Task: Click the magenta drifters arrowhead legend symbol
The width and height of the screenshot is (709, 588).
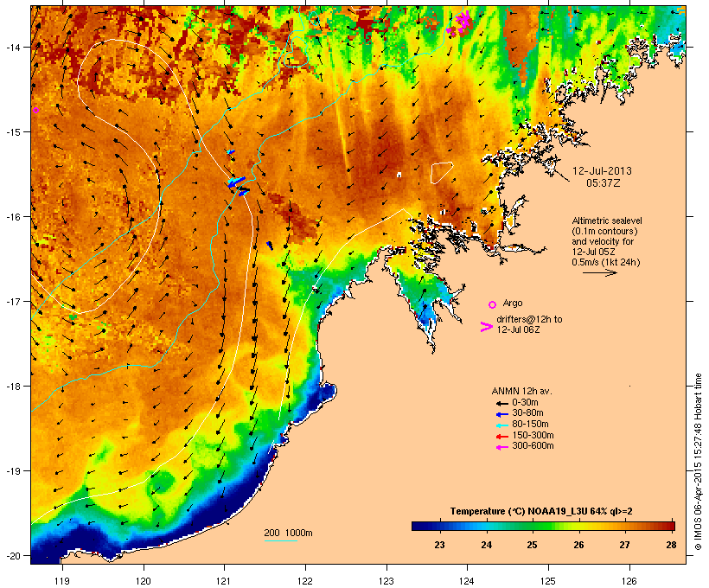Action: (x=486, y=327)
